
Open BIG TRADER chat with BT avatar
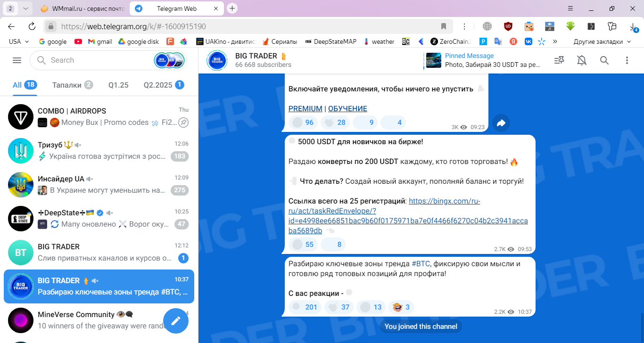coord(99,253)
